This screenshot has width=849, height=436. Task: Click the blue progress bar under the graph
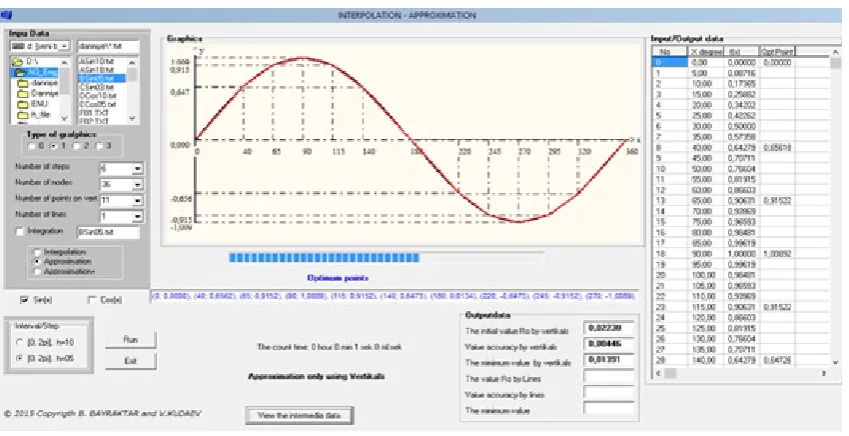click(324, 258)
